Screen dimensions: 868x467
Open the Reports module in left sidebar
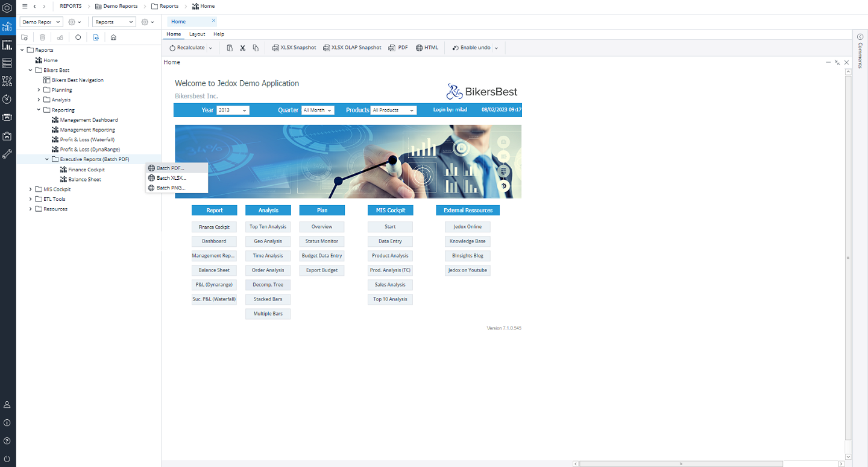[7, 27]
